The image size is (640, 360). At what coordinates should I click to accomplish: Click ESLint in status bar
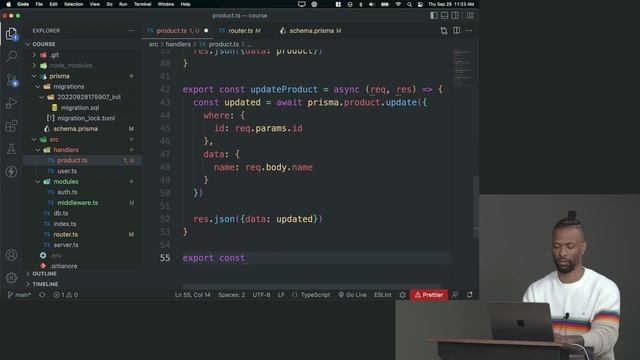(x=382, y=295)
